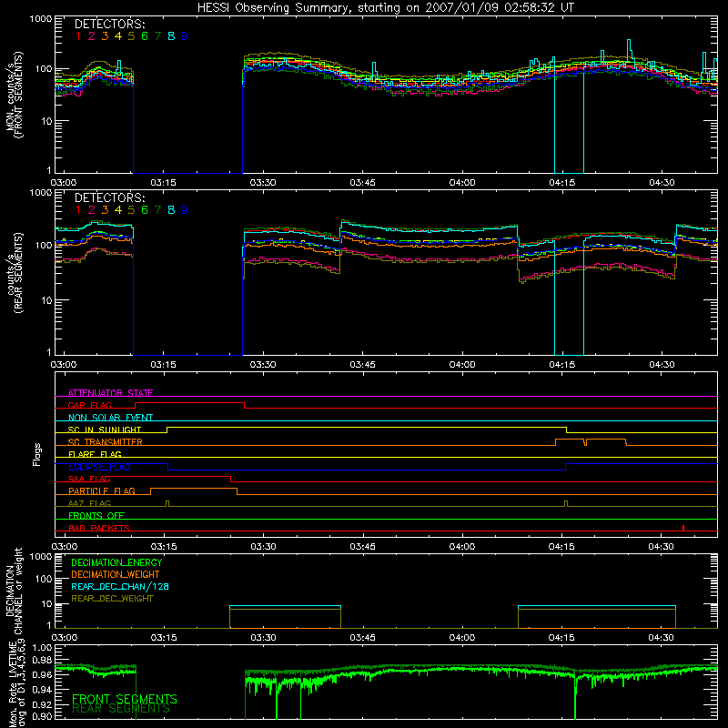This screenshot has width=728, height=728.
Task: Select red detector 1 in rear segments legend
Action: pyautogui.click(x=78, y=210)
